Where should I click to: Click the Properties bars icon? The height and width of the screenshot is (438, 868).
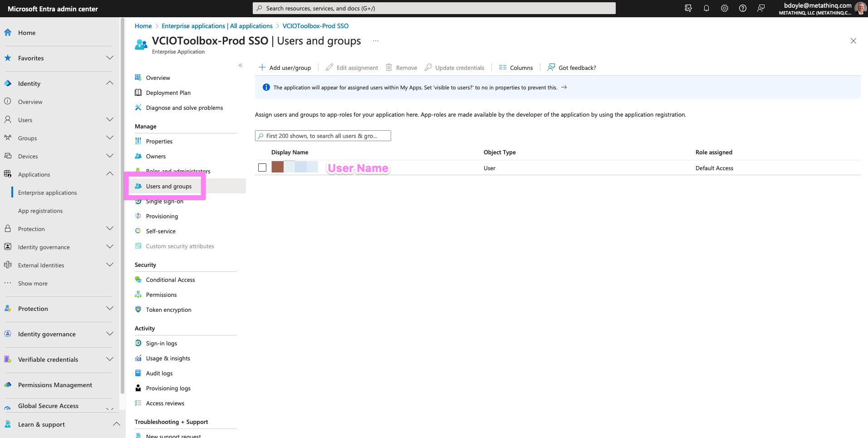click(138, 141)
